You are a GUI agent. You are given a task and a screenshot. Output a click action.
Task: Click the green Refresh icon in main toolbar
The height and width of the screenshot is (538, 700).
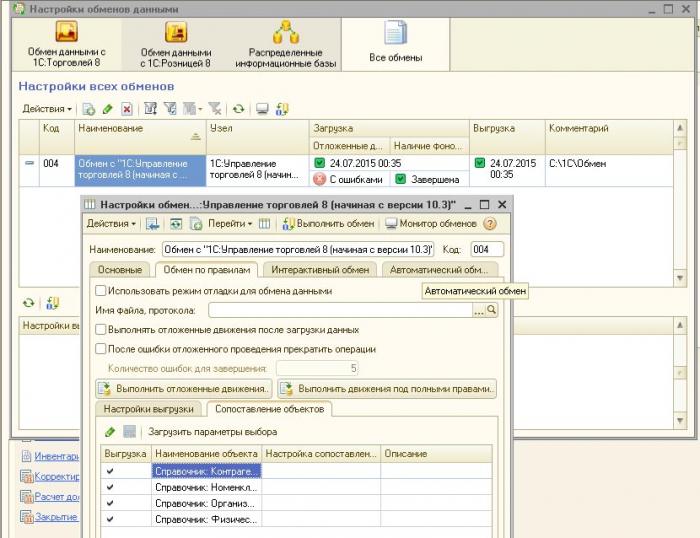coord(239,108)
